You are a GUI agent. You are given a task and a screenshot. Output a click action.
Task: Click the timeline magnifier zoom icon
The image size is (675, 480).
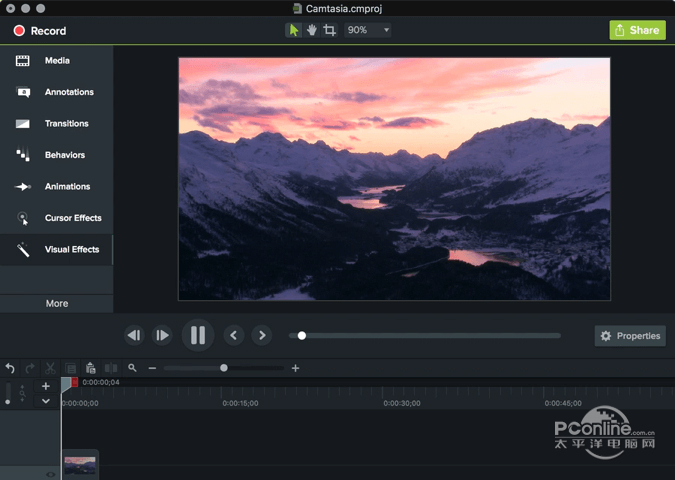coord(132,368)
